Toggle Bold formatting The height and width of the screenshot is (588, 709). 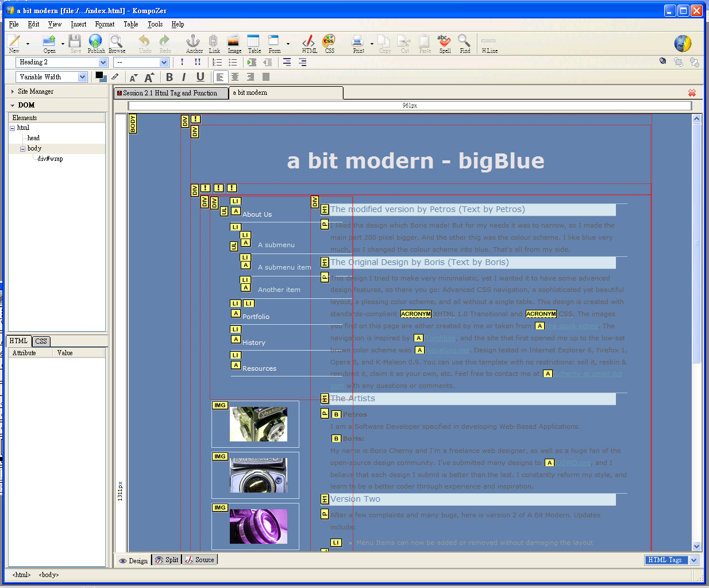click(x=169, y=77)
